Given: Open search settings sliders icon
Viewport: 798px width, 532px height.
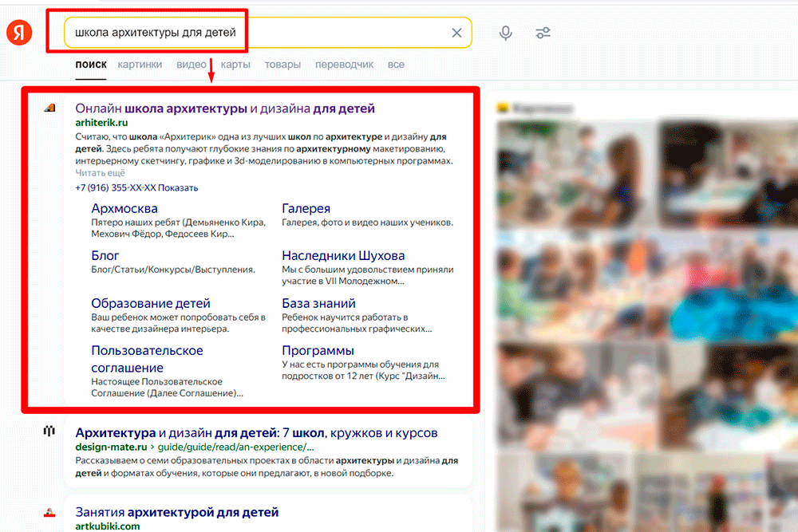Looking at the screenshot, I should pos(543,33).
